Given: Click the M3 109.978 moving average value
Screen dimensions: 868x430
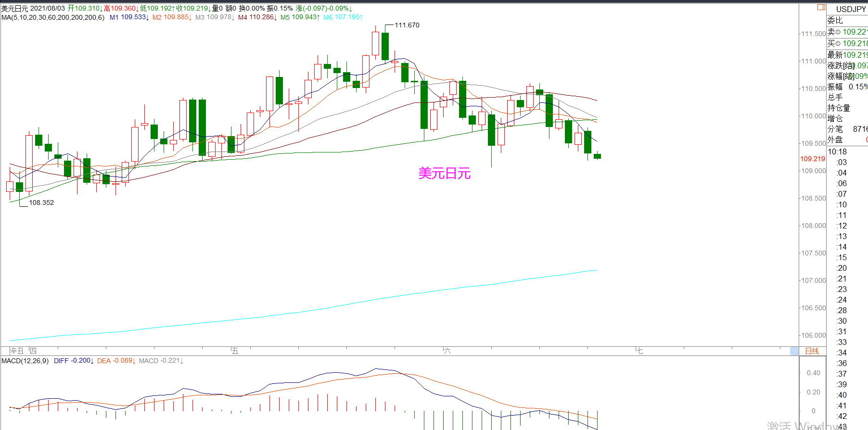Looking at the screenshot, I should click(215, 17).
